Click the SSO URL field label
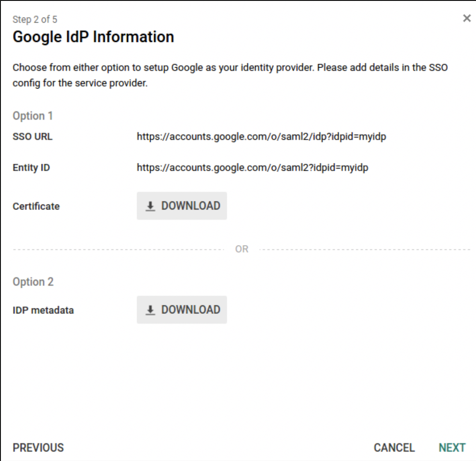Viewport: 476px width, 461px height. [x=33, y=136]
